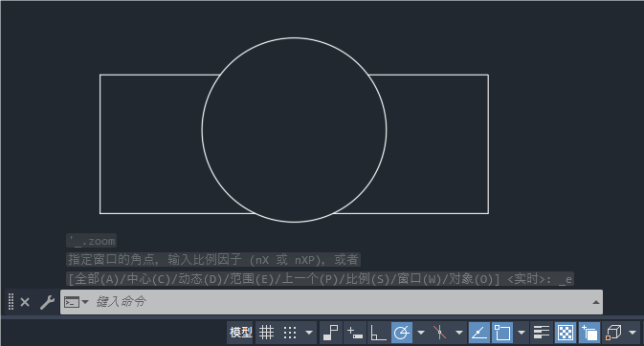The height and width of the screenshot is (346, 644).
Task: Close the command line window
Action: coord(25,302)
